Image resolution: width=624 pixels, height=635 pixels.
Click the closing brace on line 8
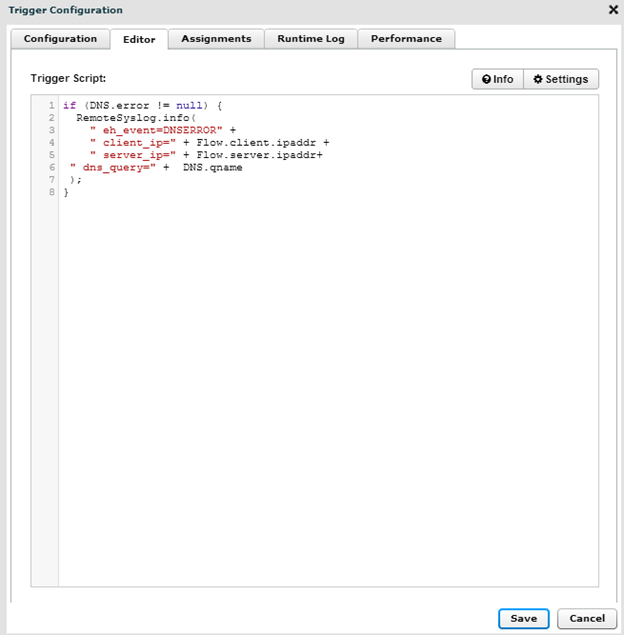66,193
